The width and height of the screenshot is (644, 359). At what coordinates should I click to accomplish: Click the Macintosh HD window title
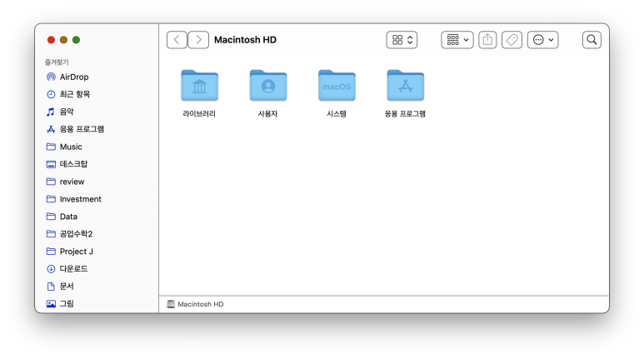click(x=245, y=40)
